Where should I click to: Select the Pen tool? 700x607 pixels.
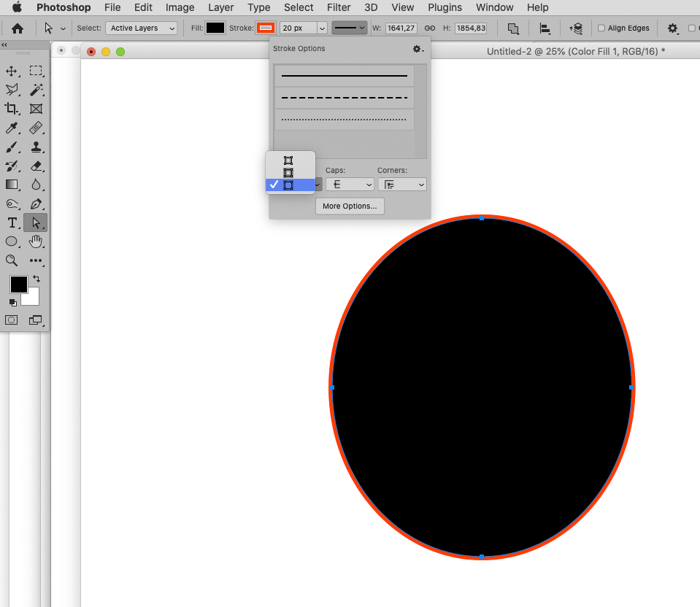(x=36, y=204)
